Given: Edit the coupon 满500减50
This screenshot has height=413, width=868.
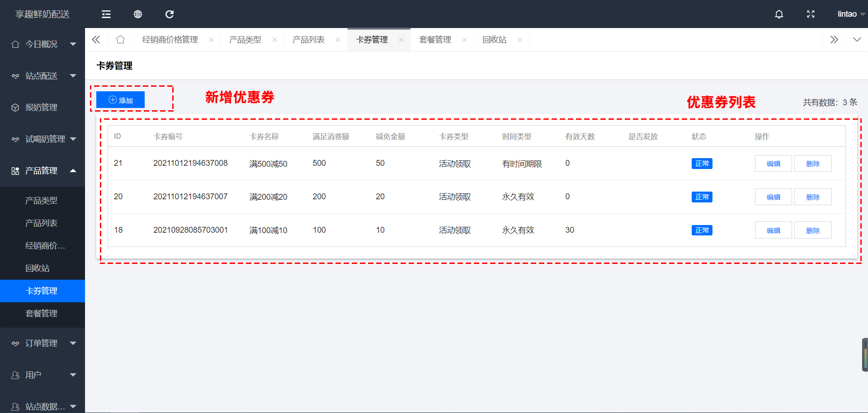Looking at the screenshot, I should (x=773, y=164).
